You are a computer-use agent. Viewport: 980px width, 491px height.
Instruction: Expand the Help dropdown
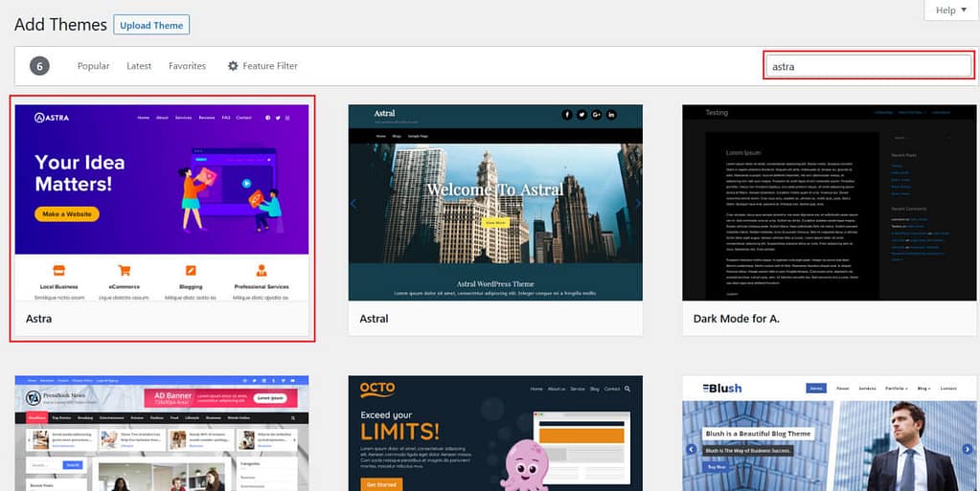[x=950, y=10]
